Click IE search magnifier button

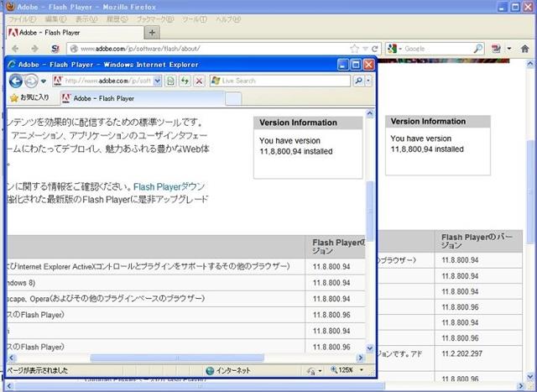pyautogui.click(x=358, y=81)
